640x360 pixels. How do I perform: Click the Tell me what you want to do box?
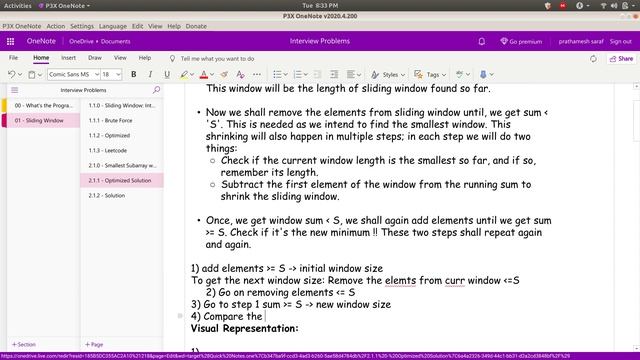pyautogui.click(x=217, y=59)
